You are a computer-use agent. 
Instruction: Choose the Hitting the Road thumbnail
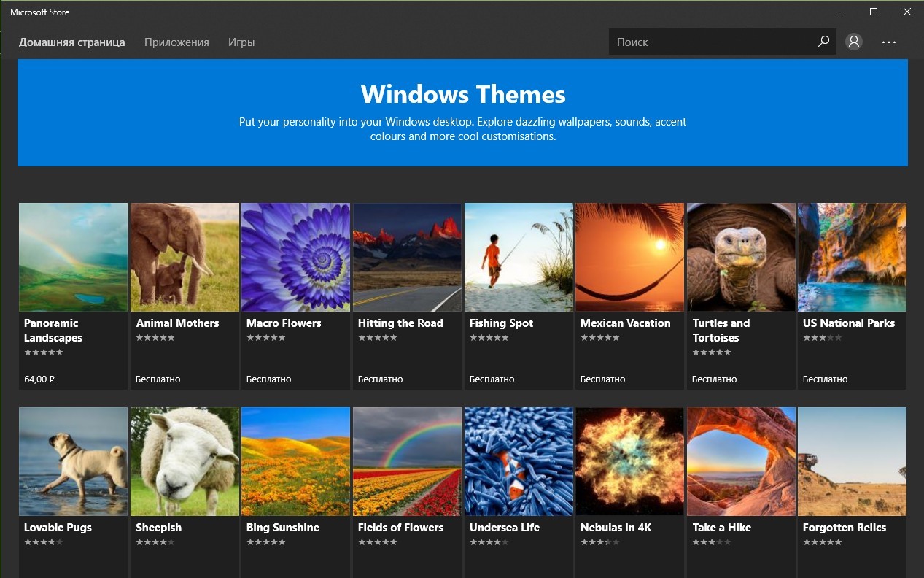407,258
